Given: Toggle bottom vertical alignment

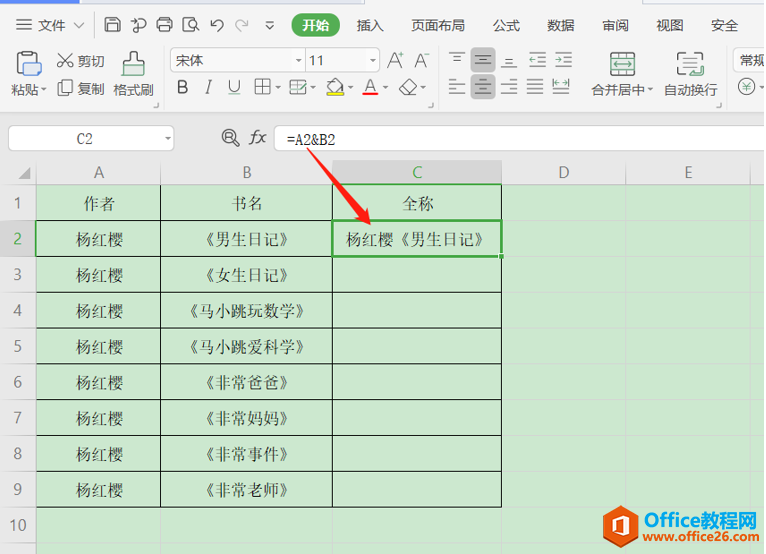Looking at the screenshot, I should [x=509, y=60].
